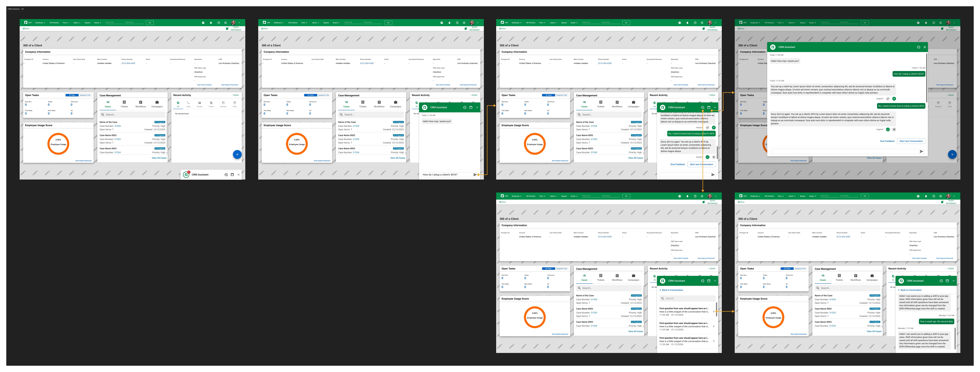Switch to Calls tab in Recent Activity
980x372 pixels.
188,104
